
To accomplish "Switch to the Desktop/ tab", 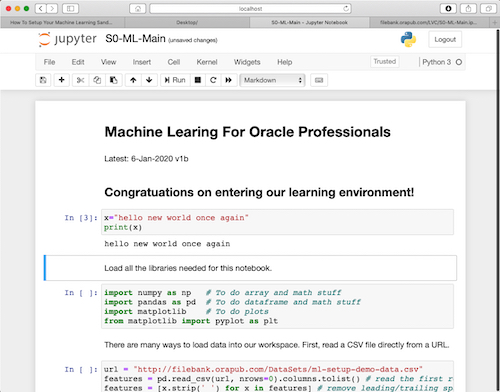I will coord(187,22).
